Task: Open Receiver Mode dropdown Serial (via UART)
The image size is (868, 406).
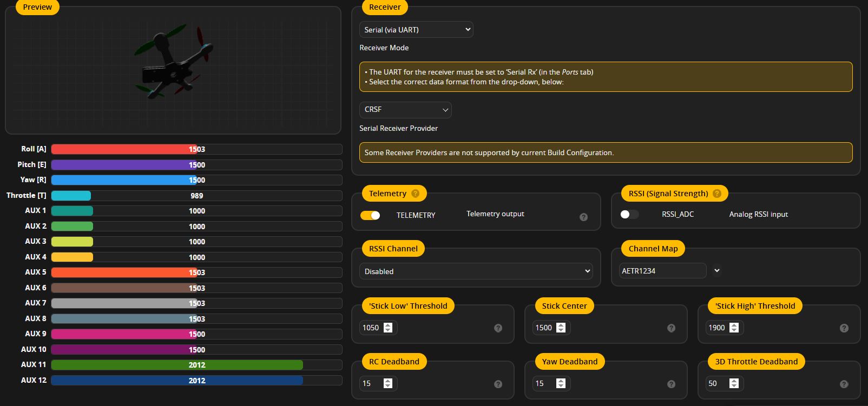Action: (416, 30)
